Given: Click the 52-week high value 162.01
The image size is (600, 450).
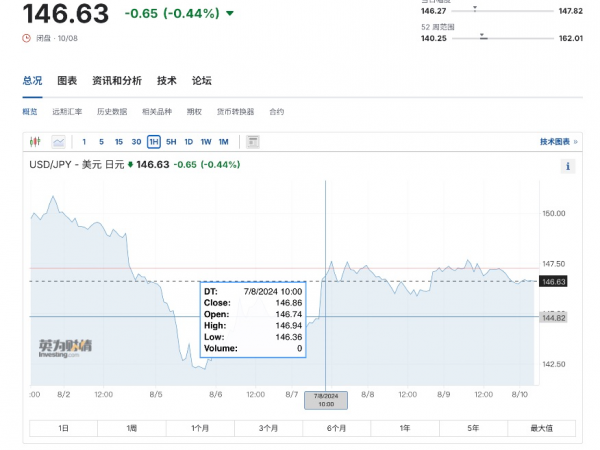Looking at the screenshot, I should tap(571, 38).
